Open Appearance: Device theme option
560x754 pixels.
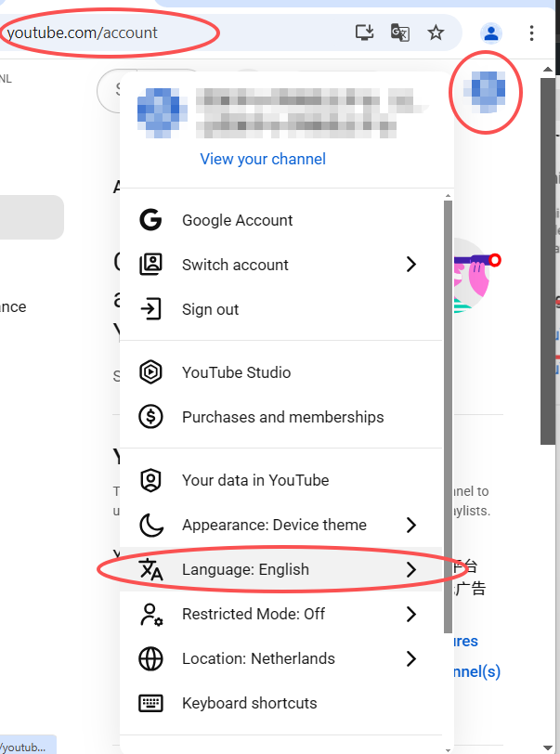[274, 525]
